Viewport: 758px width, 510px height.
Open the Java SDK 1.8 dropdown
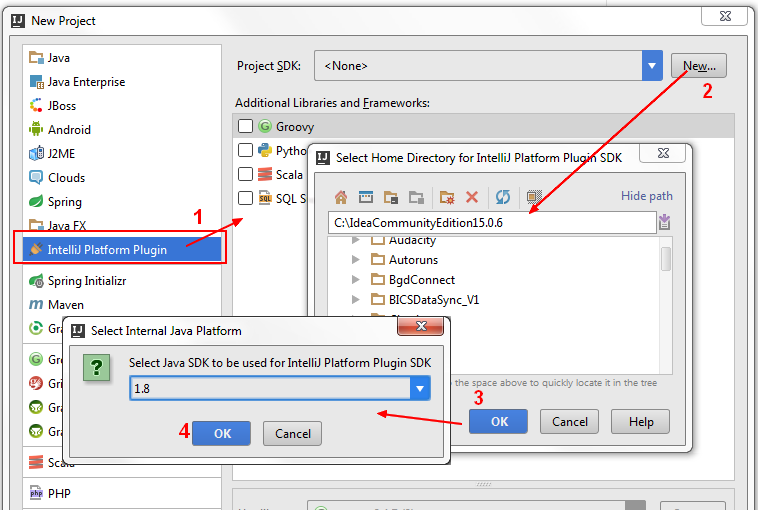pos(420,388)
